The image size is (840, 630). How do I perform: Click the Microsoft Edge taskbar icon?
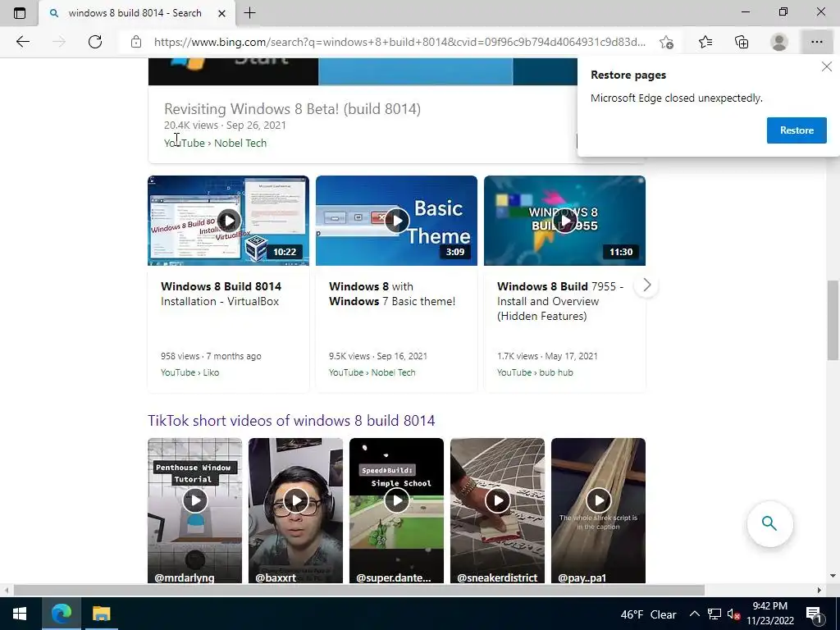click(x=61, y=614)
